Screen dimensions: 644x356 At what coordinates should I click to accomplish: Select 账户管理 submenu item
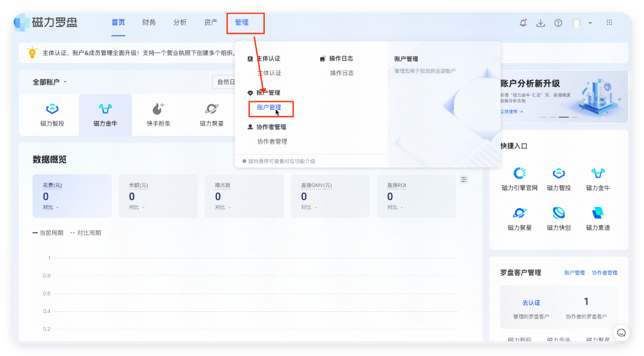tap(269, 107)
